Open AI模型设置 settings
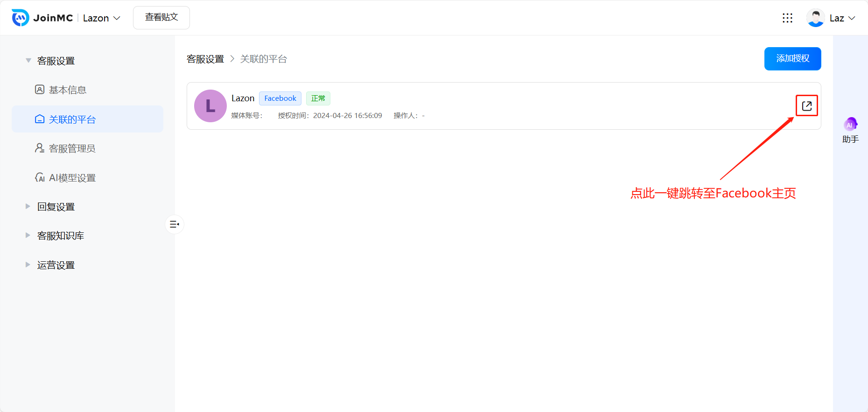 [72, 178]
